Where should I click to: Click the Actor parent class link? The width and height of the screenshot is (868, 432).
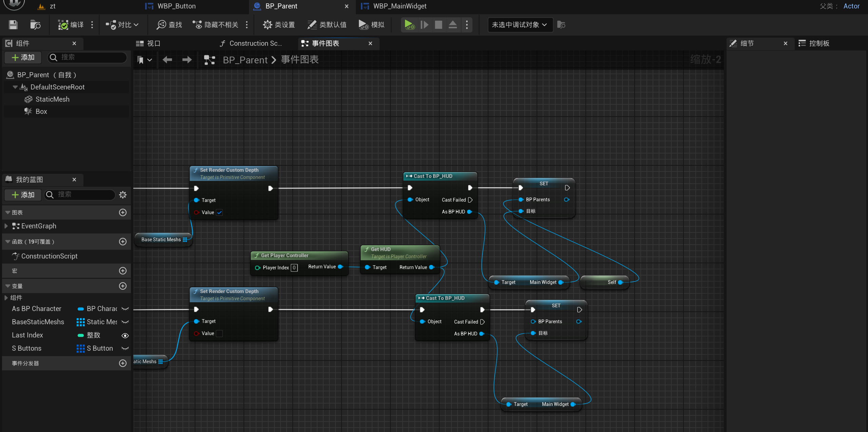(851, 6)
